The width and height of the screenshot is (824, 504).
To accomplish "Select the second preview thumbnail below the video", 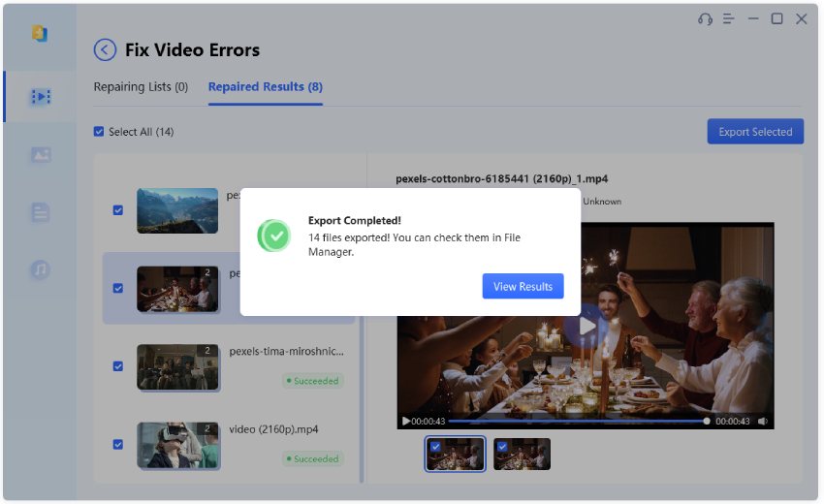I will point(522,454).
